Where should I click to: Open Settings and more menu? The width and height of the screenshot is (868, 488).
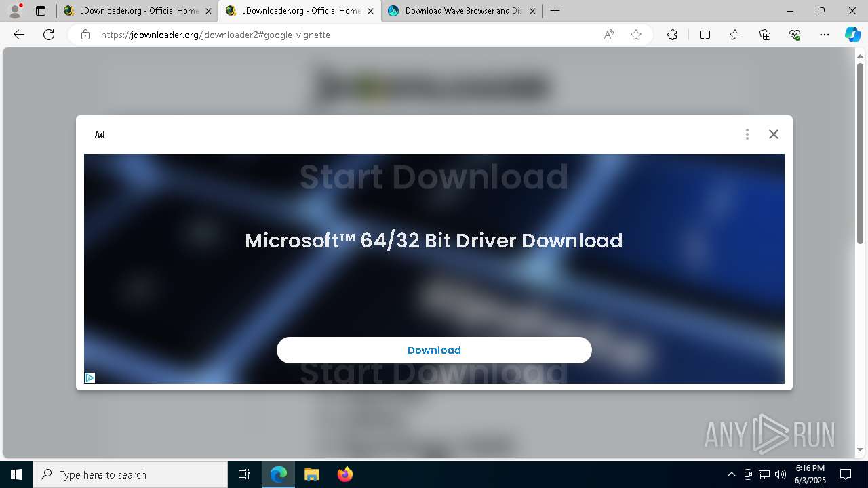(825, 35)
